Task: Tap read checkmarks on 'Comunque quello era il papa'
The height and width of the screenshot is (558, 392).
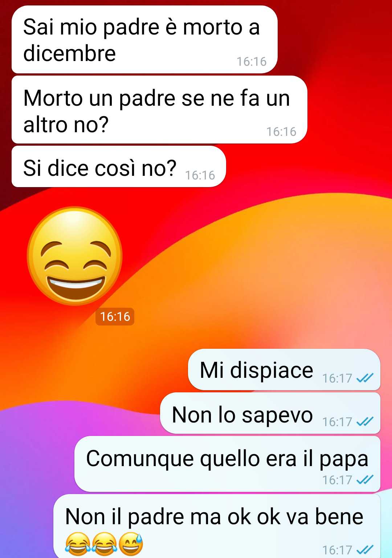Action: pos(365,480)
